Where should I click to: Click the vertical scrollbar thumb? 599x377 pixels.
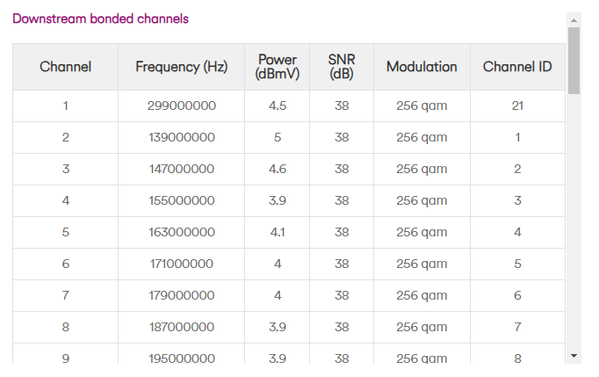click(574, 60)
